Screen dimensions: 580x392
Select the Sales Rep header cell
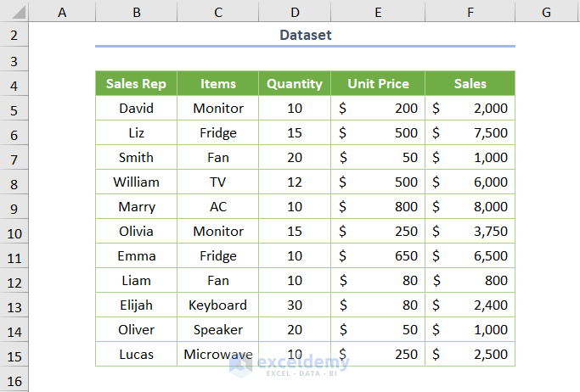pyautogui.click(x=136, y=84)
